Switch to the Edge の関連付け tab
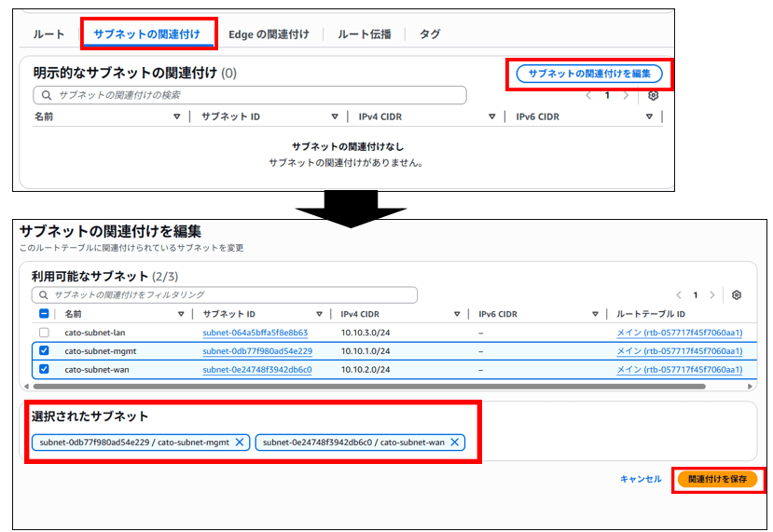The height and width of the screenshot is (532, 773). 269,34
